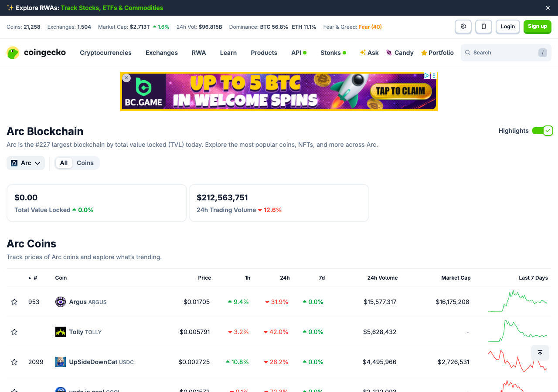Screen dimensions: 558x392
Task: Open the settings gear icon
Action: pos(463,27)
